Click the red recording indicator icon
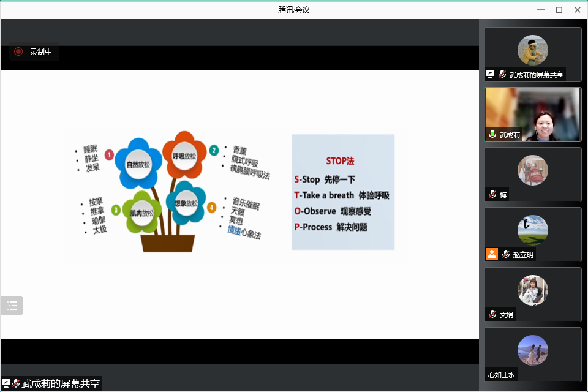Image resolution: width=588 pixels, height=392 pixels. (x=18, y=52)
